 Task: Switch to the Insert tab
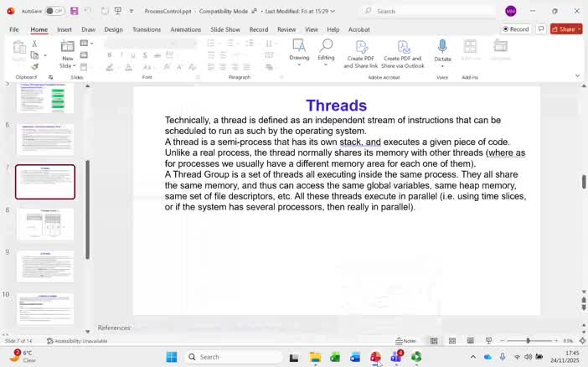point(64,29)
